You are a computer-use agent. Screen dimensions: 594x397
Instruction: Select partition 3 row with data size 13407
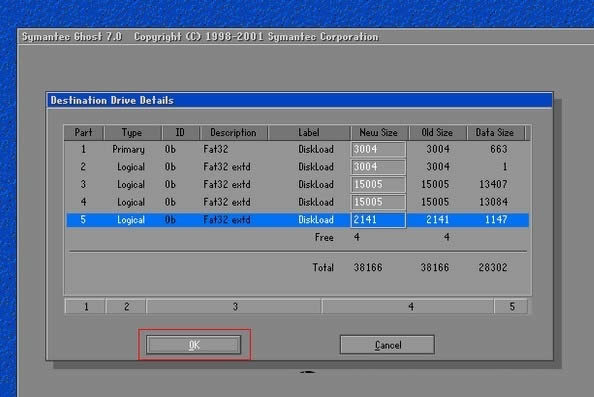point(297,184)
